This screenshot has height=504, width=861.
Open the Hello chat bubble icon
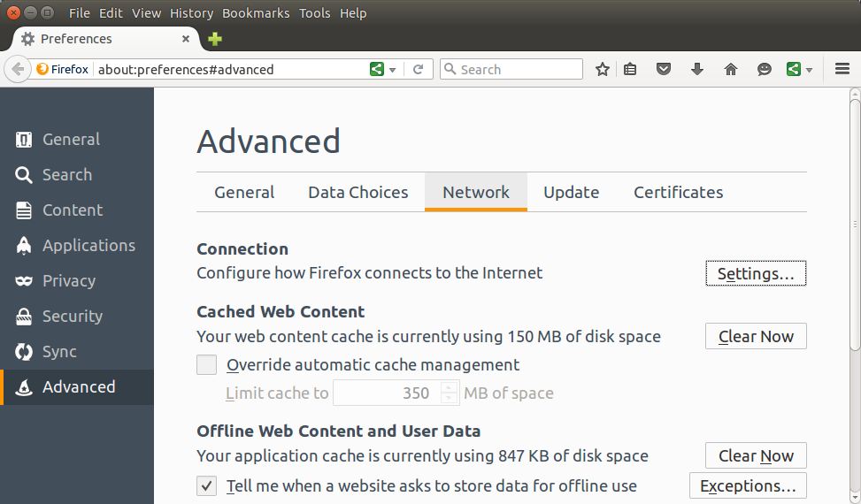click(764, 69)
